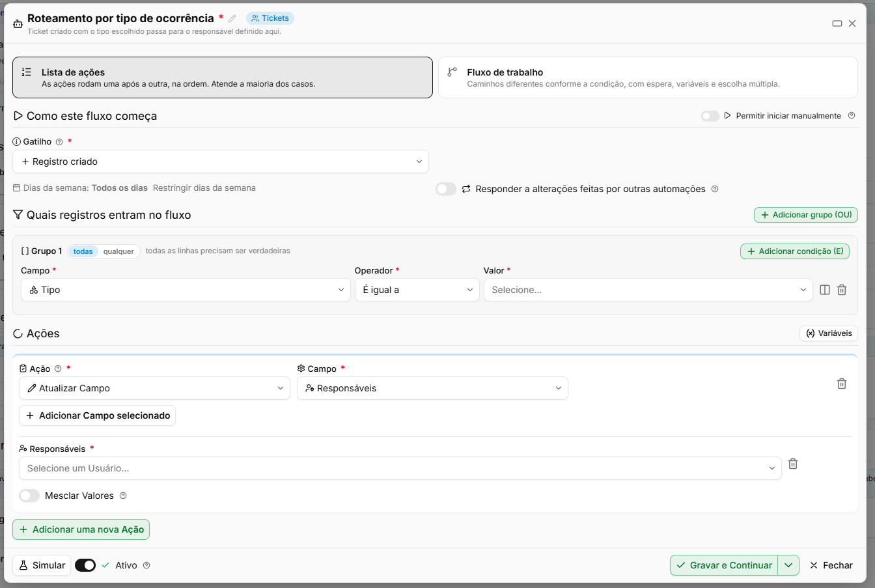The image size is (875, 588).
Task: Toggle Responder a alterações feitas por outras automações
Action: coord(446,189)
